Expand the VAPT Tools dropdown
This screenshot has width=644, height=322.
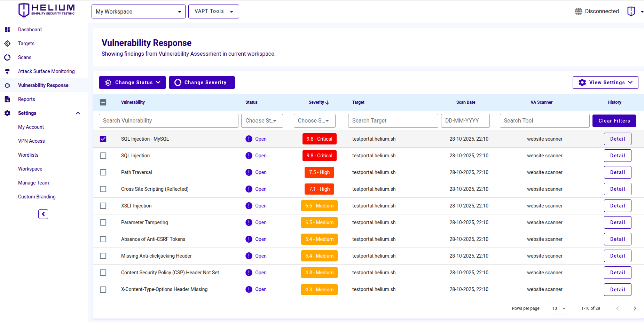[213, 11]
